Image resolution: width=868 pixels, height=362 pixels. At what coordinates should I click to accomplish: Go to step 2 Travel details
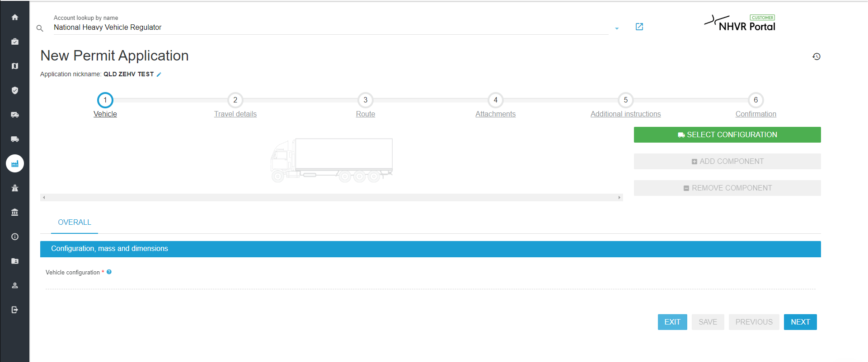(235, 106)
